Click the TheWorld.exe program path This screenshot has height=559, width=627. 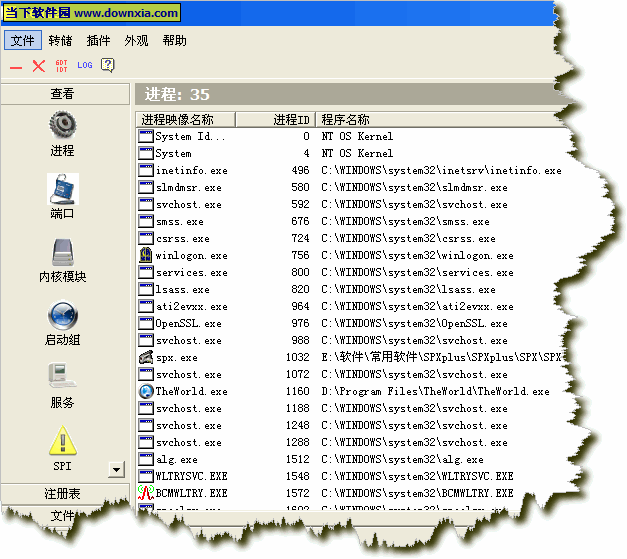[x=435, y=391]
